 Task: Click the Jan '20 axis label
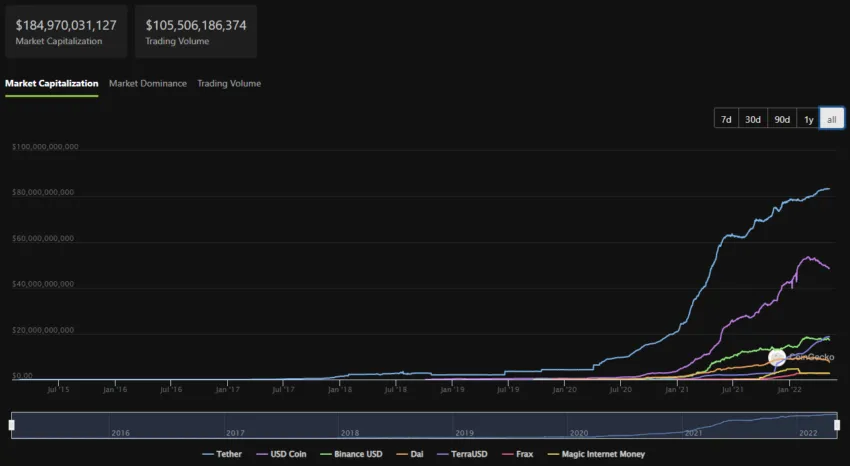click(x=564, y=390)
